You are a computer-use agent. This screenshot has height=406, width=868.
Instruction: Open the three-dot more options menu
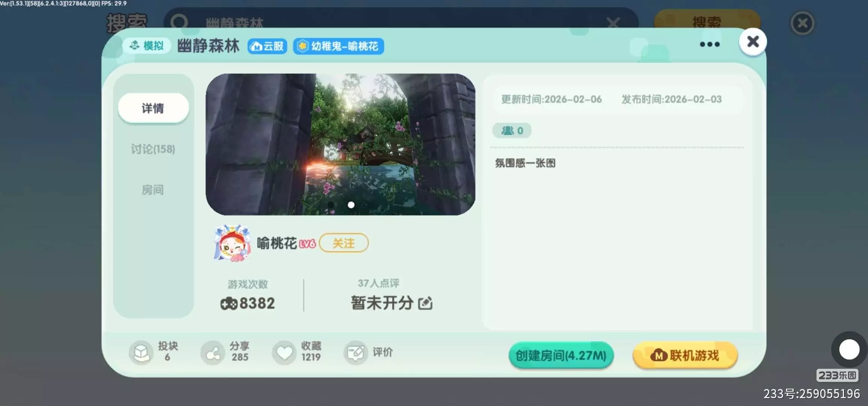click(710, 44)
